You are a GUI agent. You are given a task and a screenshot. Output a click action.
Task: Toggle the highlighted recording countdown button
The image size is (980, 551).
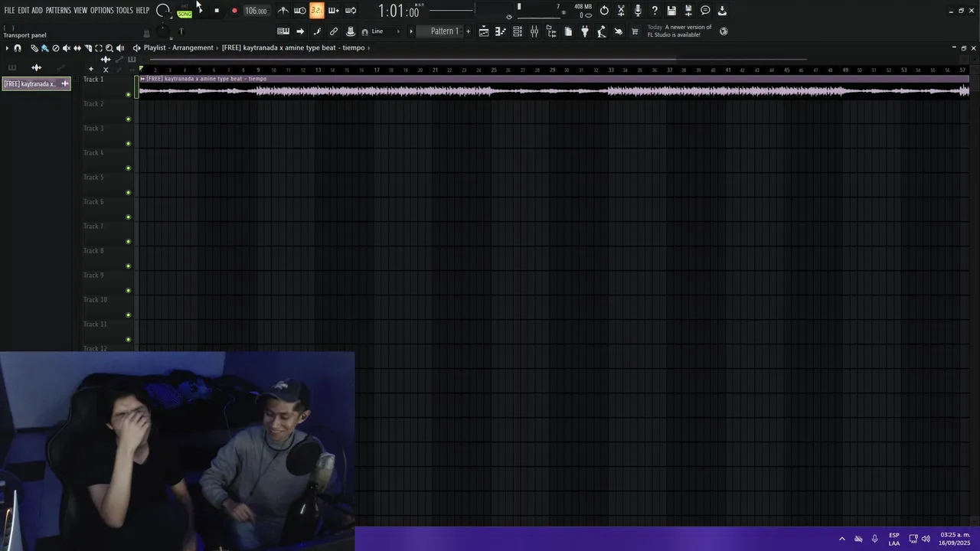click(316, 11)
